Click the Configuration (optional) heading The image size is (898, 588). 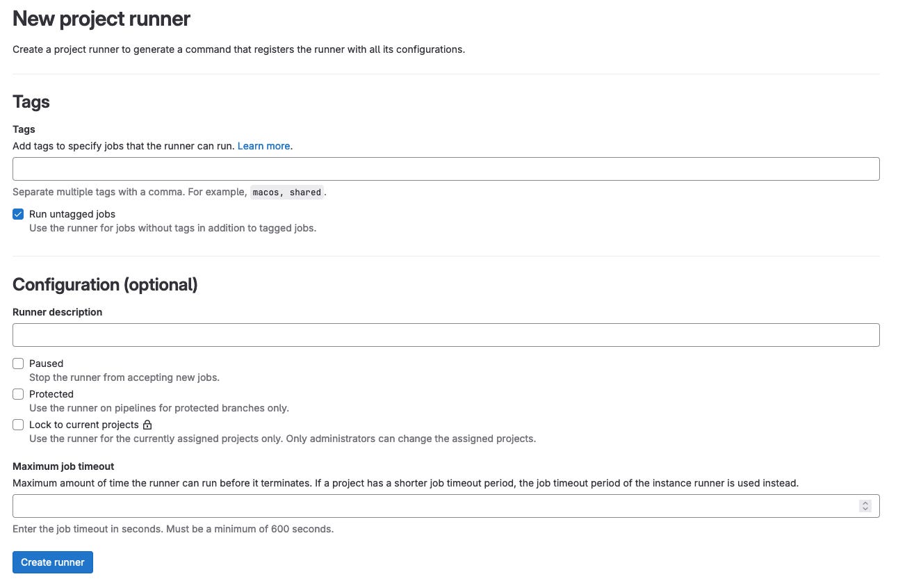click(x=105, y=284)
